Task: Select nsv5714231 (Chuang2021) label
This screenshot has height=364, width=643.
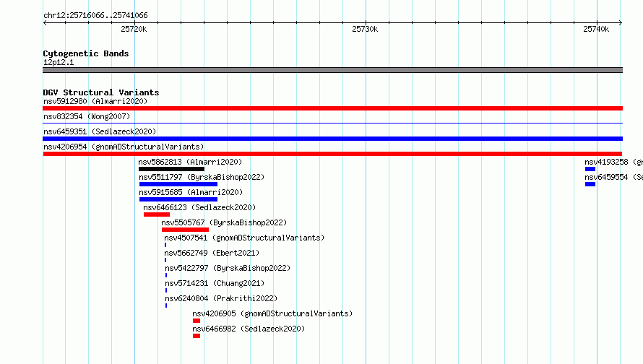Action: (x=215, y=283)
